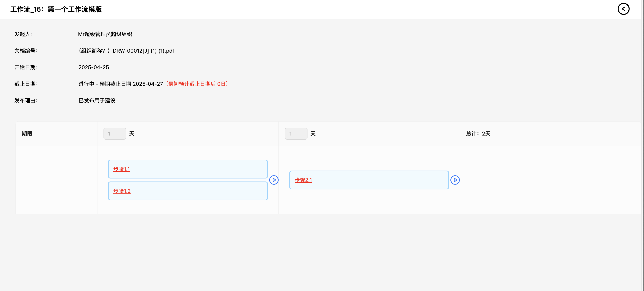Viewport: 644px width, 291px height.
Task: Click the red 最初预计截止日期后 0日 note
Action: tap(197, 84)
